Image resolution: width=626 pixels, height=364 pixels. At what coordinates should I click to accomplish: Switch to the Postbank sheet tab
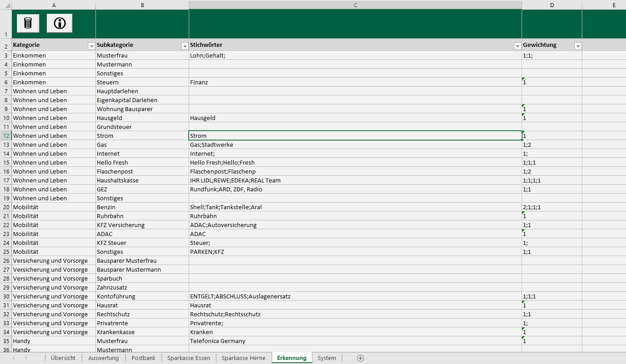pos(143,358)
